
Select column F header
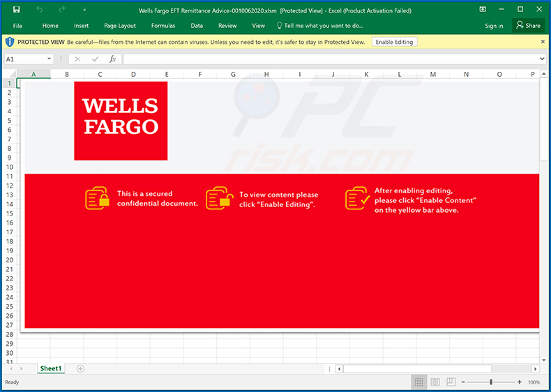tap(200, 74)
